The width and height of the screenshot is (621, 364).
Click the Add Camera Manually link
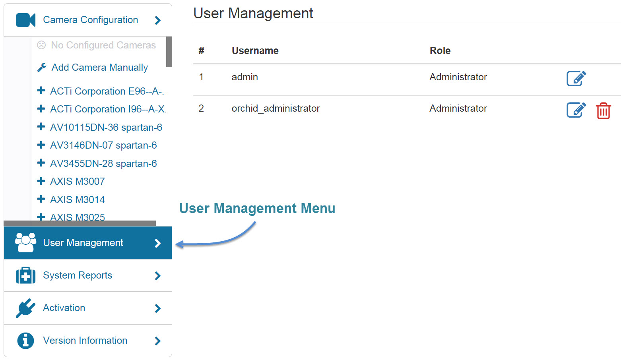(100, 68)
